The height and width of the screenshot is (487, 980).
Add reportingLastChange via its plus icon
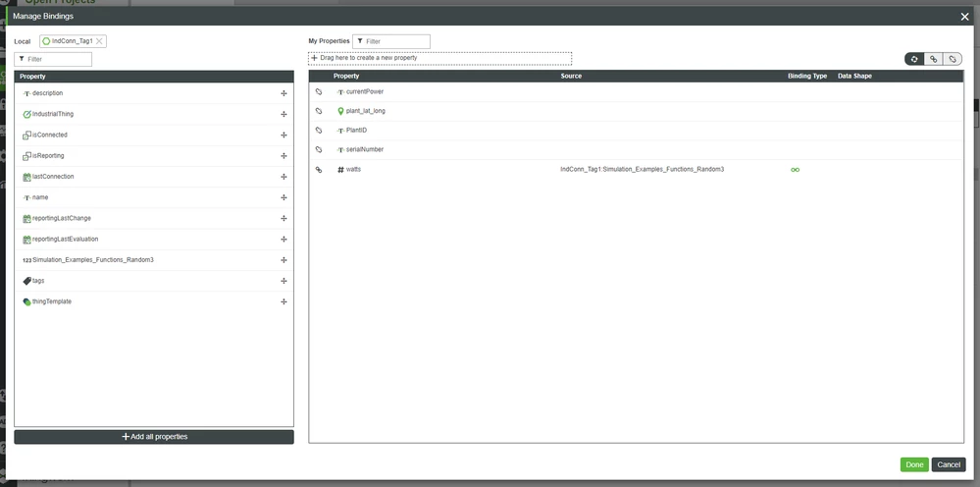[x=284, y=218]
